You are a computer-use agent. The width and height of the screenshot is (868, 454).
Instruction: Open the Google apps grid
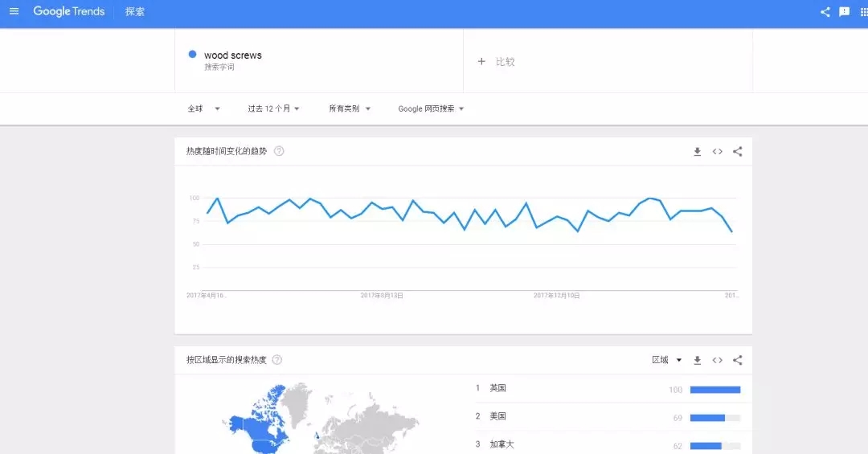pos(864,12)
